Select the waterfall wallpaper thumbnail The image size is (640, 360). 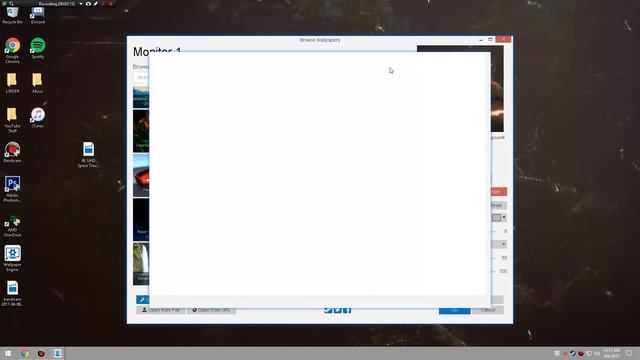click(141, 264)
